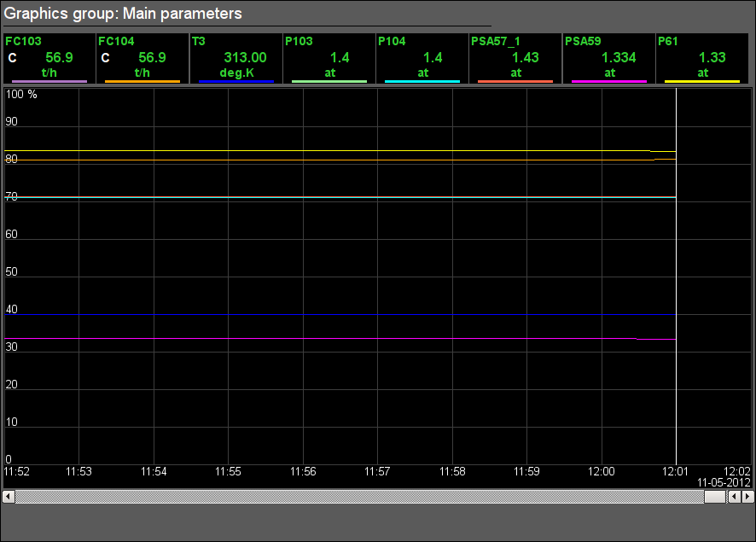
Task: Click the P103 light green legend bar
Action: 329,81
